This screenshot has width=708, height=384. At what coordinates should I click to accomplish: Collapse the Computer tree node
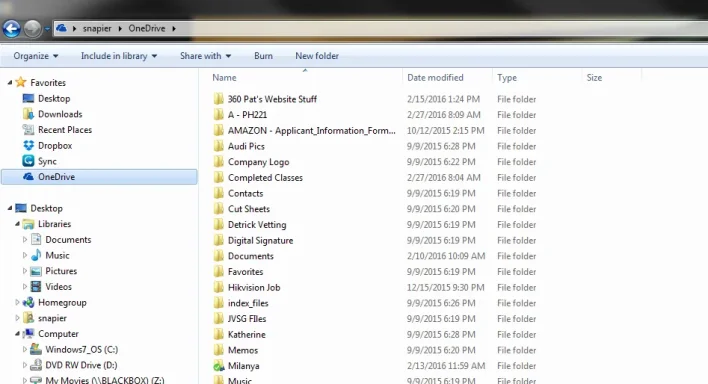click(x=17, y=334)
